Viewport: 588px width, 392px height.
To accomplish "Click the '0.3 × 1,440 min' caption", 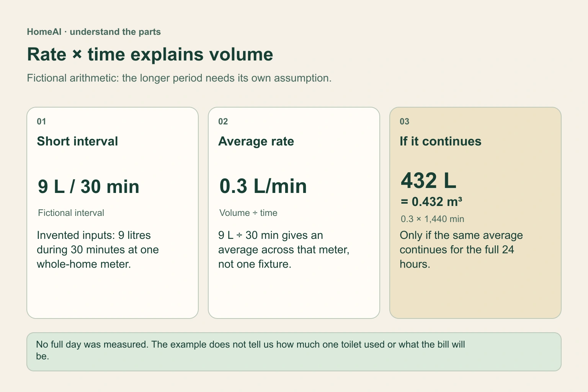I will tap(432, 219).
